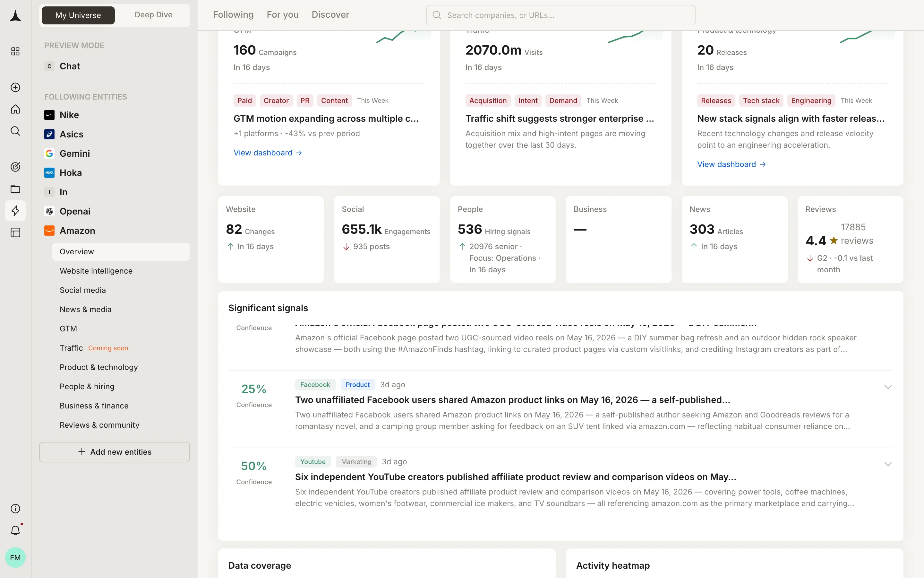Open Product & technology section

121,367
